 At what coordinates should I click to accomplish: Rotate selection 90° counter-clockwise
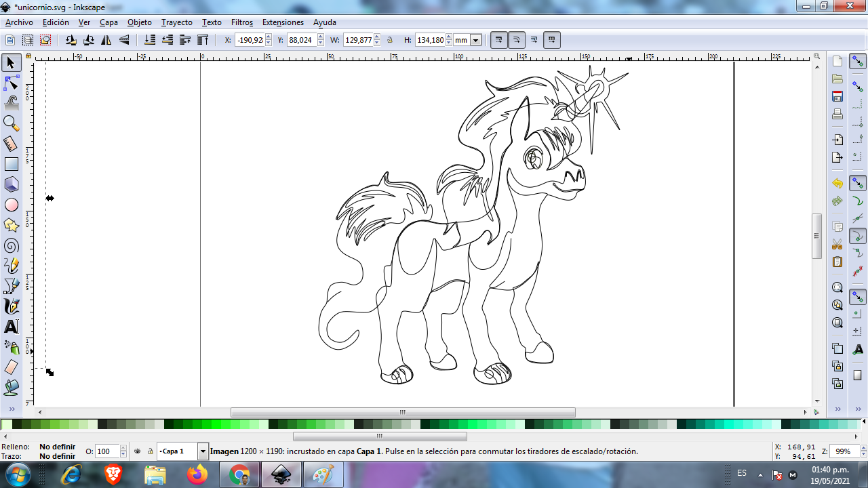[x=71, y=40]
